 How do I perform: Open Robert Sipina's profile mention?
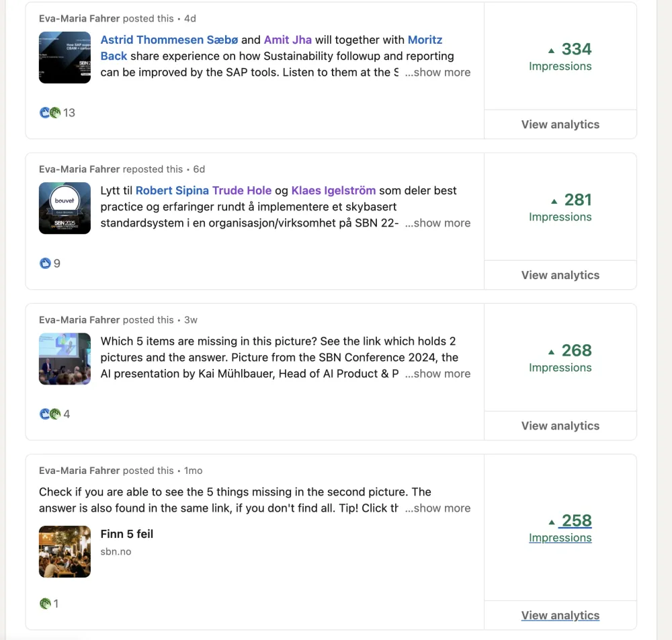(172, 191)
